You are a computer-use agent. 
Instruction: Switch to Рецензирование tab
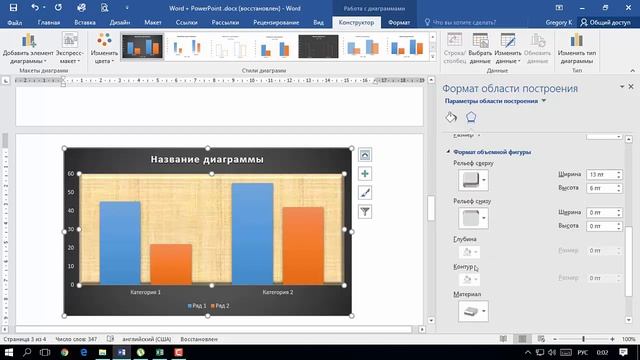(x=276, y=22)
